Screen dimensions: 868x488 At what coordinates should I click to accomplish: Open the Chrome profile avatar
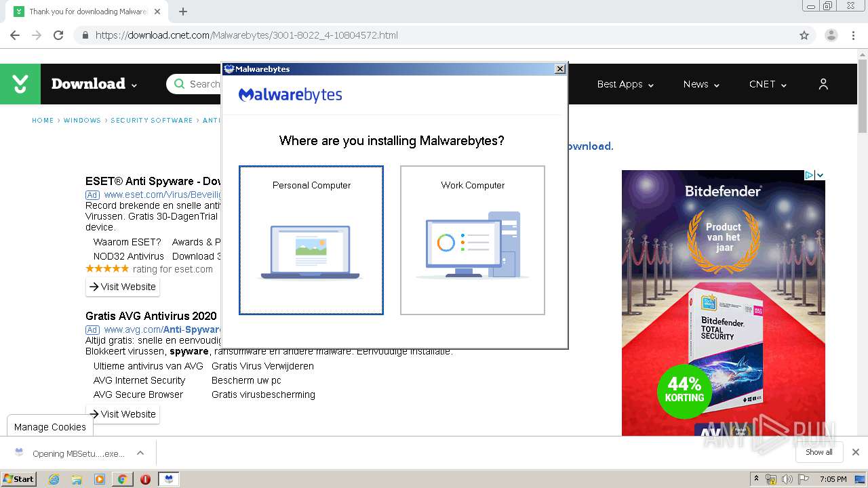pyautogui.click(x=831, y=35)
